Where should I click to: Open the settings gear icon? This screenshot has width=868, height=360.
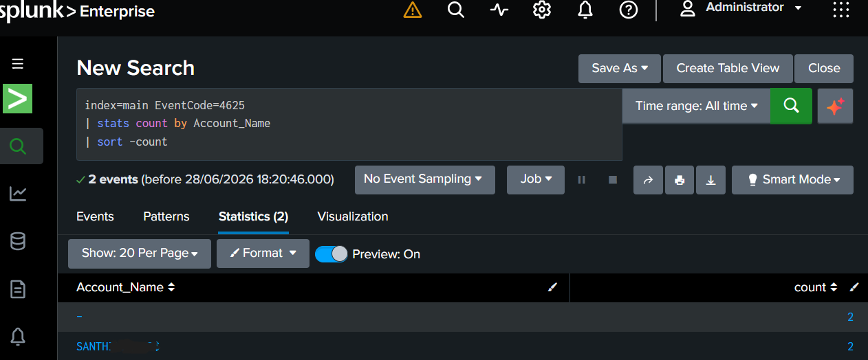pyautogui.click(x=542, y=10)
